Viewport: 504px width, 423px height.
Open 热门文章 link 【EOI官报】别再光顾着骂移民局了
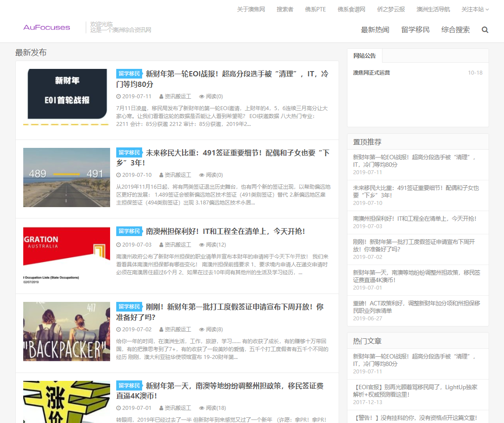coord(415,391)
